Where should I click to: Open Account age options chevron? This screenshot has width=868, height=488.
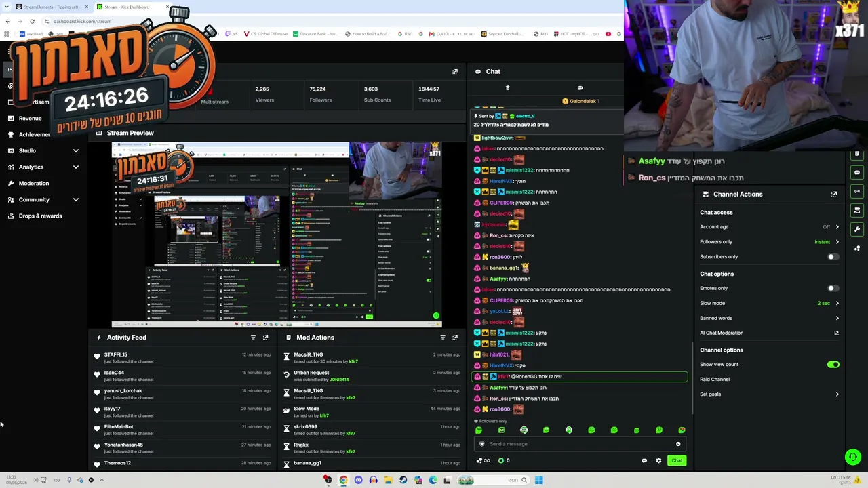(x=837, y=227)
